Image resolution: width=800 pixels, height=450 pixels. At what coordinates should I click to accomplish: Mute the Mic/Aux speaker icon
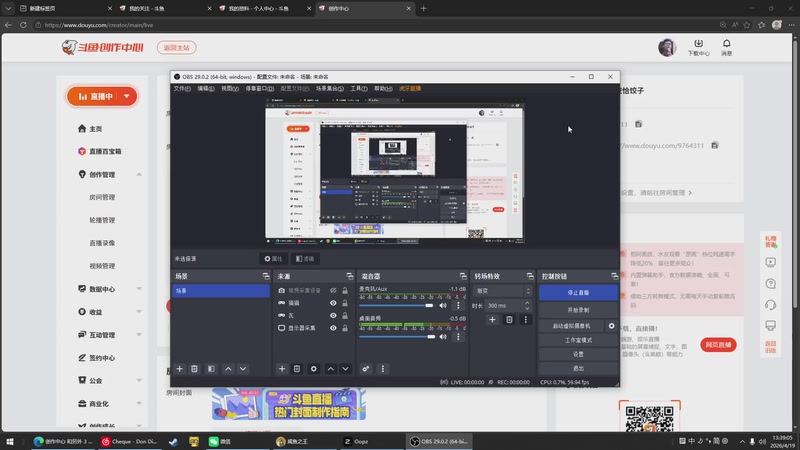[443, 306]
